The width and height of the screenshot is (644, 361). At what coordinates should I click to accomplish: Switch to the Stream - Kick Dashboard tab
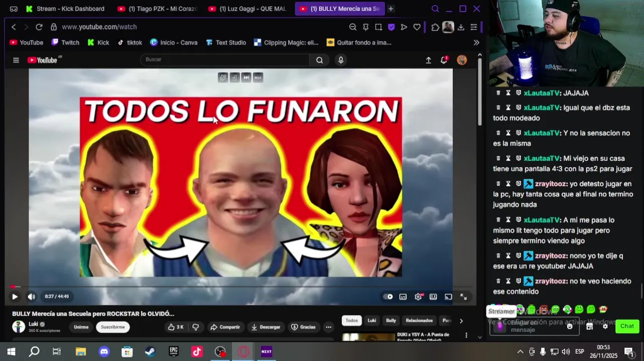tap(65, 9)
